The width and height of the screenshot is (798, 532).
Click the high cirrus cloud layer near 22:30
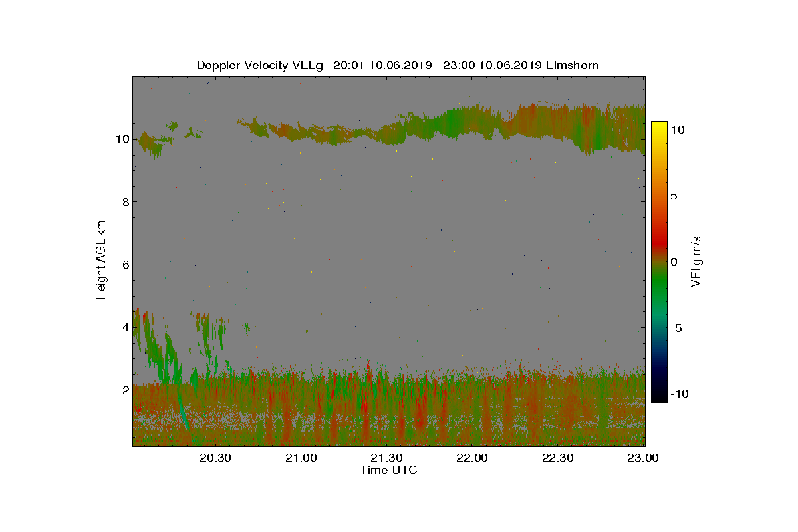coord(559,123)
